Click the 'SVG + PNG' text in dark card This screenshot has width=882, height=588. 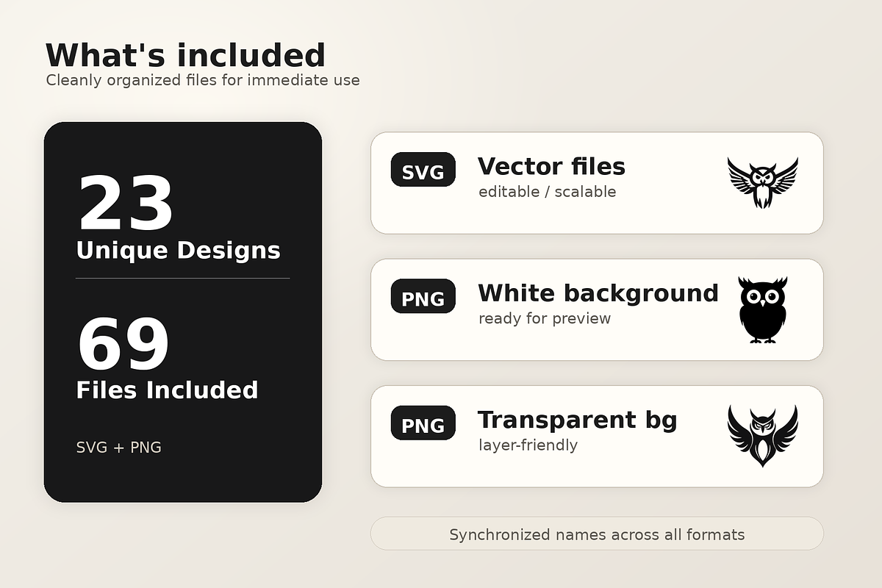pos(119,447)
